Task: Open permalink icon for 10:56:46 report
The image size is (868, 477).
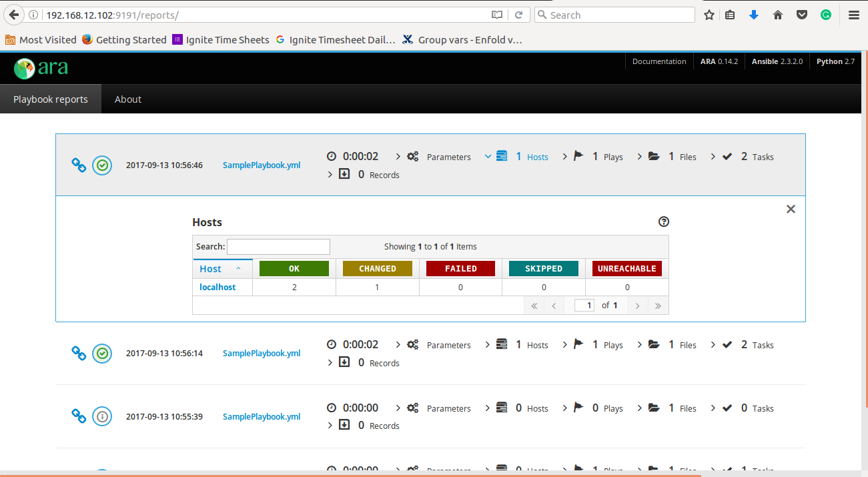Action: [79, 165]
